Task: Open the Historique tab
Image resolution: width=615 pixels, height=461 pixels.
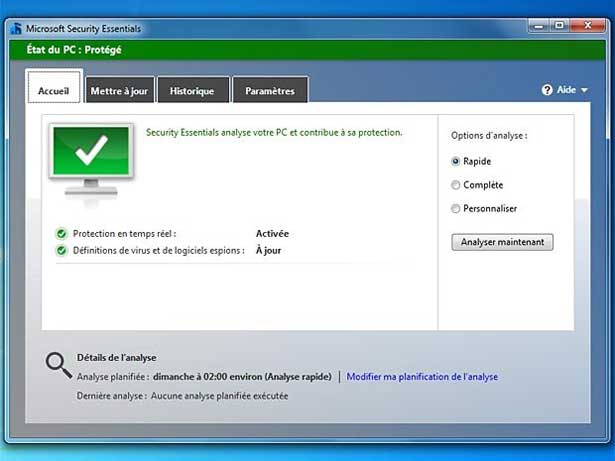Action: (x=192, y=91)
